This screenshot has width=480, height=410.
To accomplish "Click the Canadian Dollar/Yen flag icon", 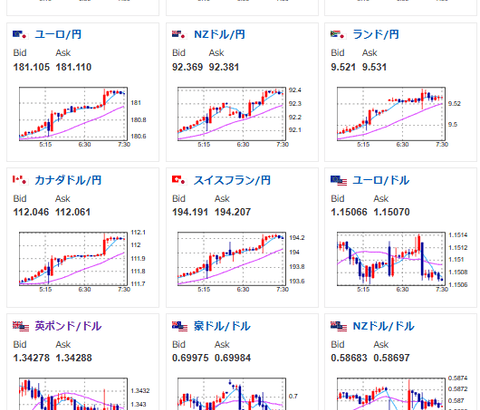I will pyautogui.click(x=20, y=180).
